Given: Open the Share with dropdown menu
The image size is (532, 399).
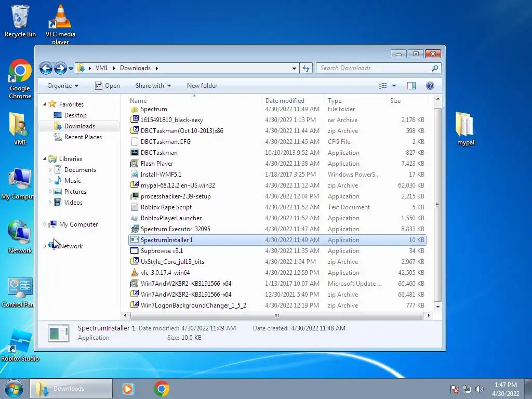Looking at the screenshot, I should tap(153, 86).
